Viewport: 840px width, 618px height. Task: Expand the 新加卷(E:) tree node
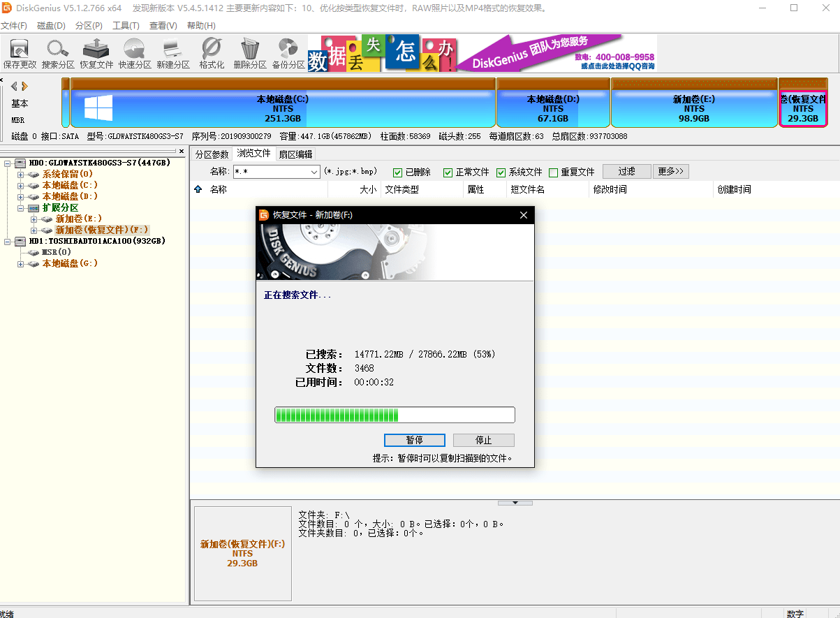34,219
